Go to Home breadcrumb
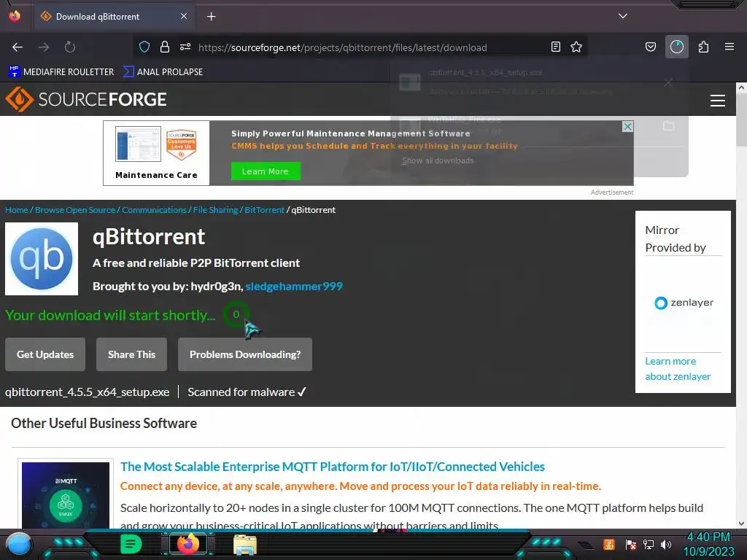The image size is (747, 560). point(17,210)
